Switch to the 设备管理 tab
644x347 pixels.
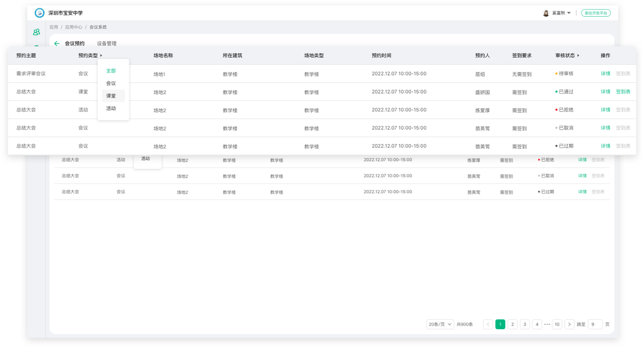click(x=107, y=44)
